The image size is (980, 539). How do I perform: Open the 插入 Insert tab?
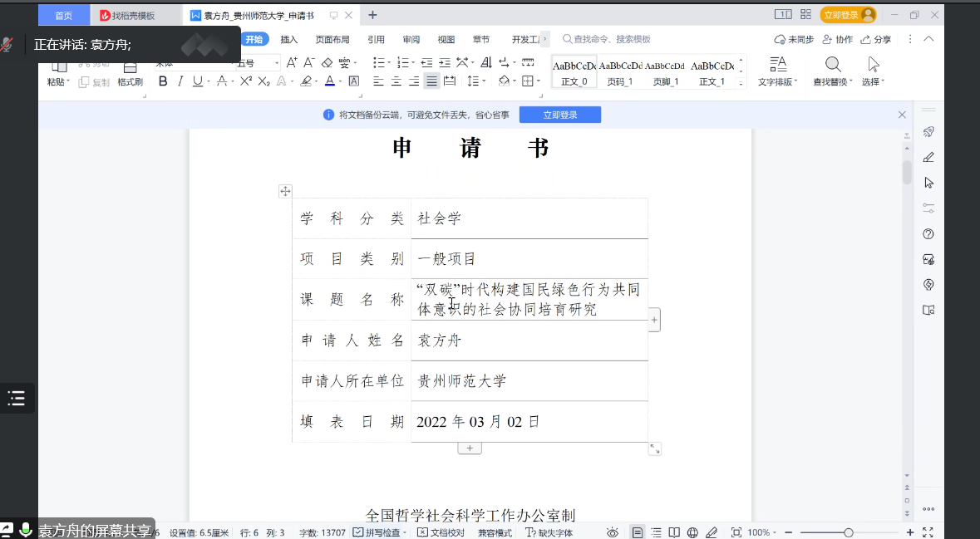(x=288, y=39)
